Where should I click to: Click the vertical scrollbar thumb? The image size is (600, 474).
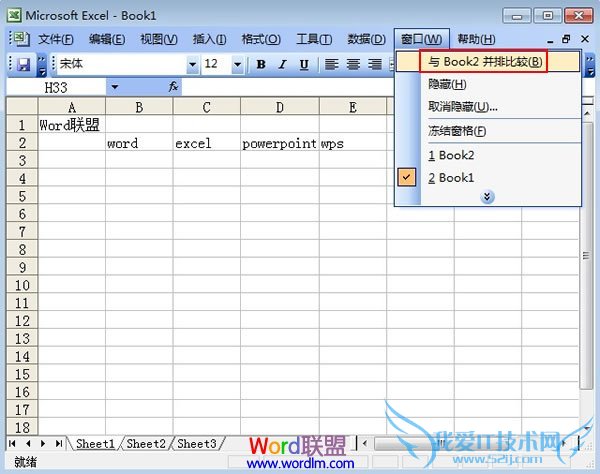point(587,256)
